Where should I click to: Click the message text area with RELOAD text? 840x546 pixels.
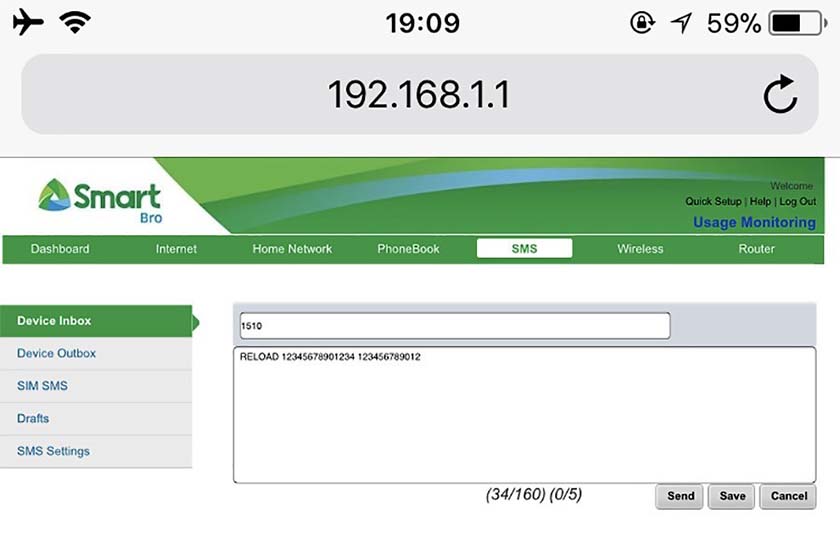pos(524,415)
